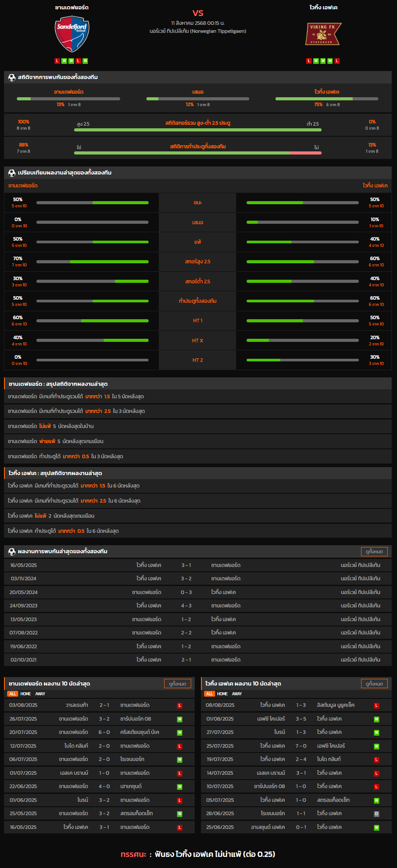
Task: Select AWAY tab in Viking last 10 panel
Action: [x=237, y=694]
